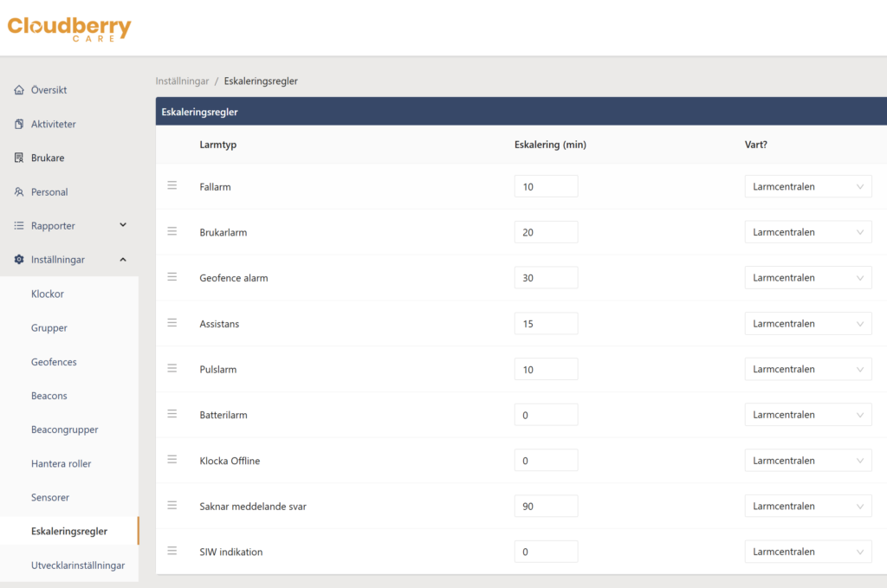Open the Vart dropdown for Brukarlarm
The image size is (887, 588).
(x=808, y=232)
